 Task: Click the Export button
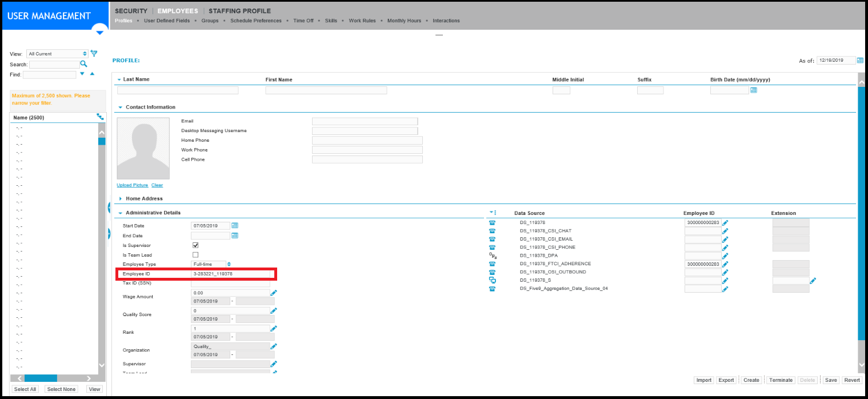[x=726, y=380]
